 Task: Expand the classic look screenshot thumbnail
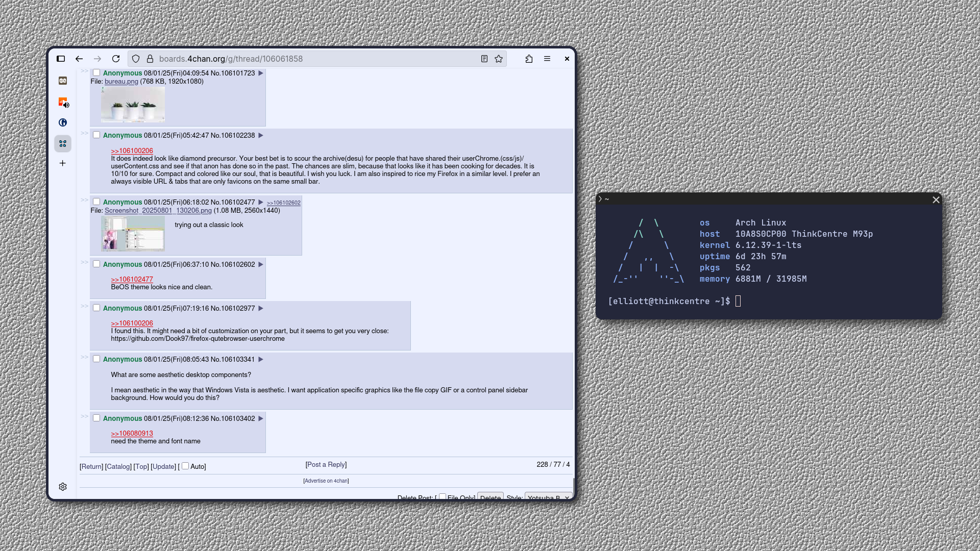133,234
